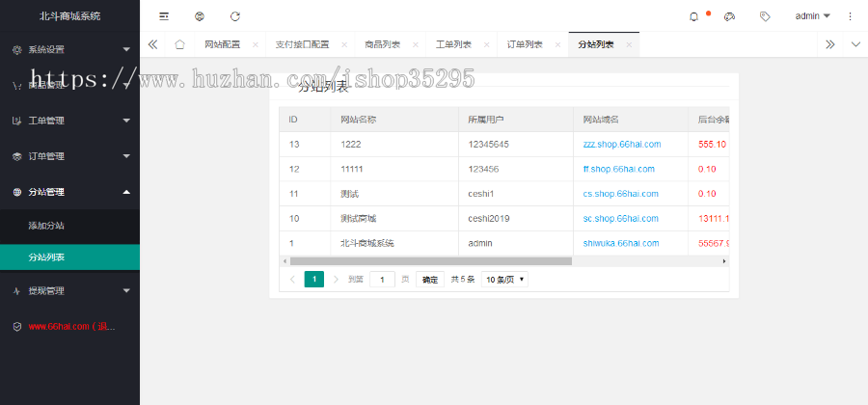The height and width of the screenshot is (405, 868).
Task: Click the sidebar collapse menu icon
Action: 164,16
